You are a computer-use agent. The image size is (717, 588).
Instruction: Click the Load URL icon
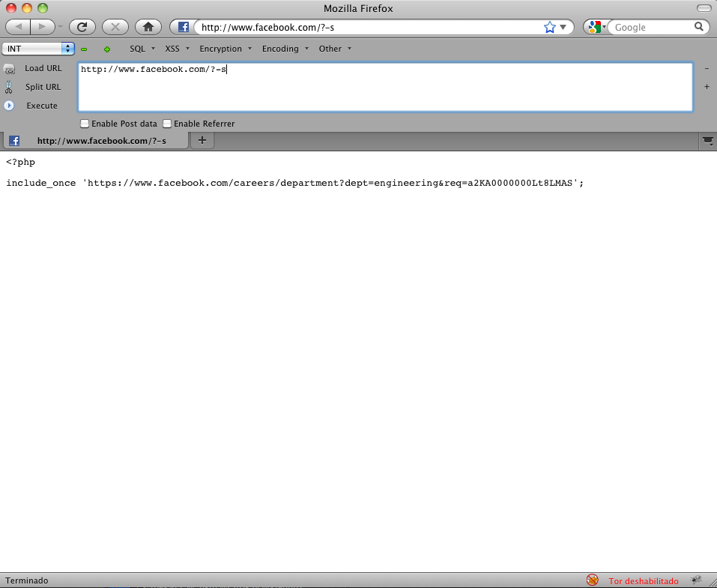tap(9, 69)
